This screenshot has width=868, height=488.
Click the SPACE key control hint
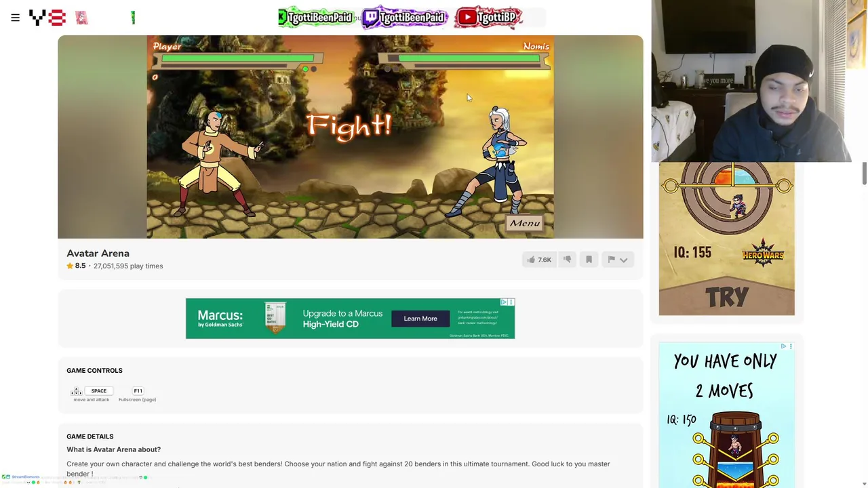point(99,391)
